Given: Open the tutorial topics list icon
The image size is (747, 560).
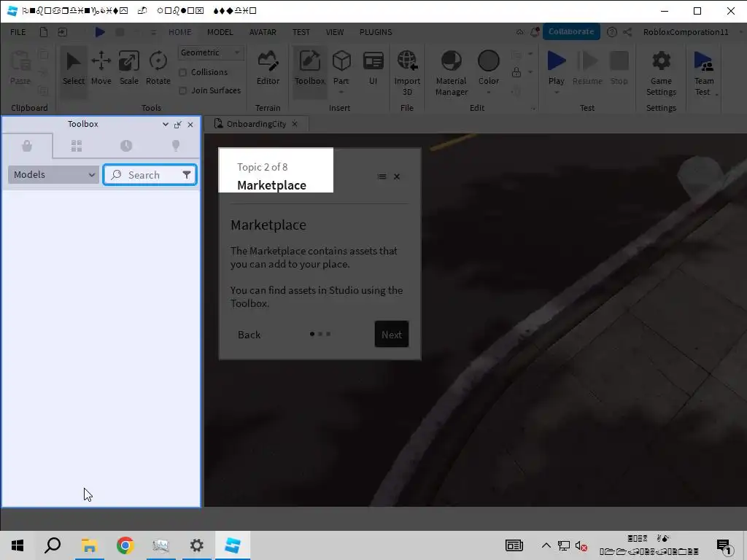Looking at the screenshot, I should [x=382, y=176].
